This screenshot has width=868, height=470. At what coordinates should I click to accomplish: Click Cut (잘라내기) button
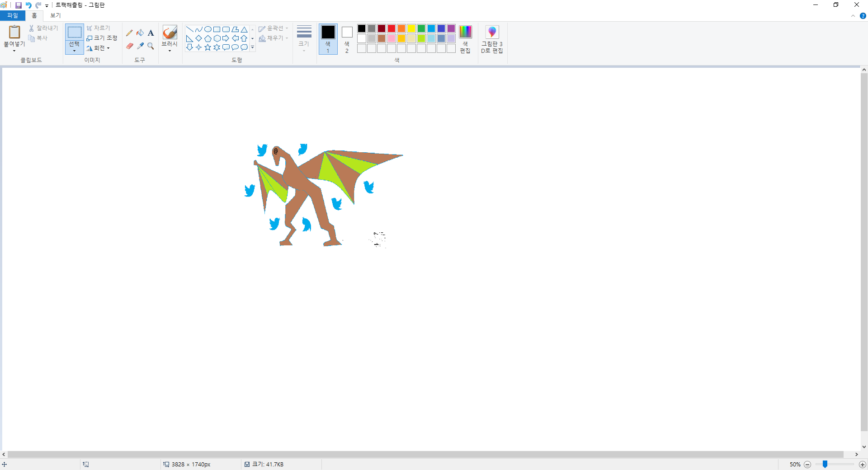(43, 28)
